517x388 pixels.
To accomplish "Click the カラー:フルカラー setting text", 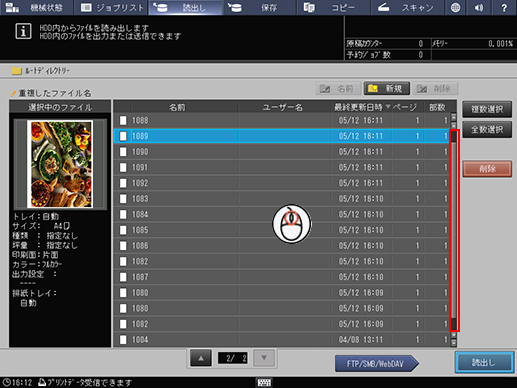I will tap(37, 264).
